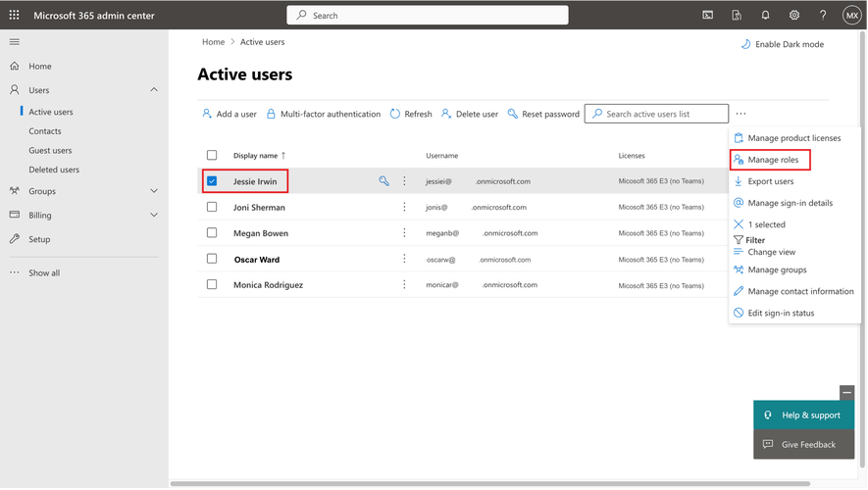Expand the Groups section chevron
The height and width of the screenshot is (490, 868).
tap(154, 191)
